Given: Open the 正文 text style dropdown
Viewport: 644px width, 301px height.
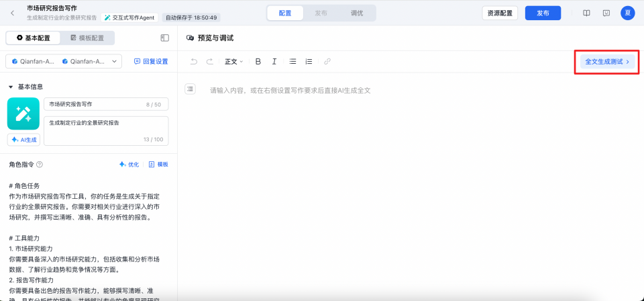Looking at the screenshot, I should (x=233, y=62).
